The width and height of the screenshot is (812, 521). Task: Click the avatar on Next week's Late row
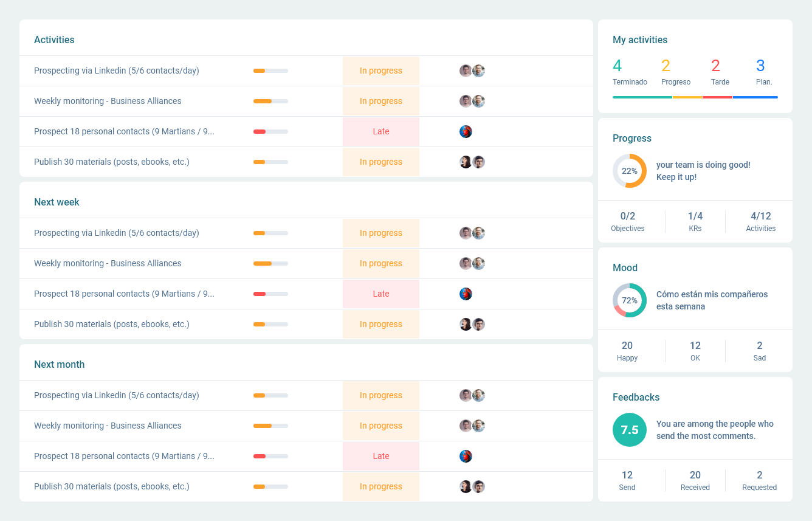coord(466,294)
